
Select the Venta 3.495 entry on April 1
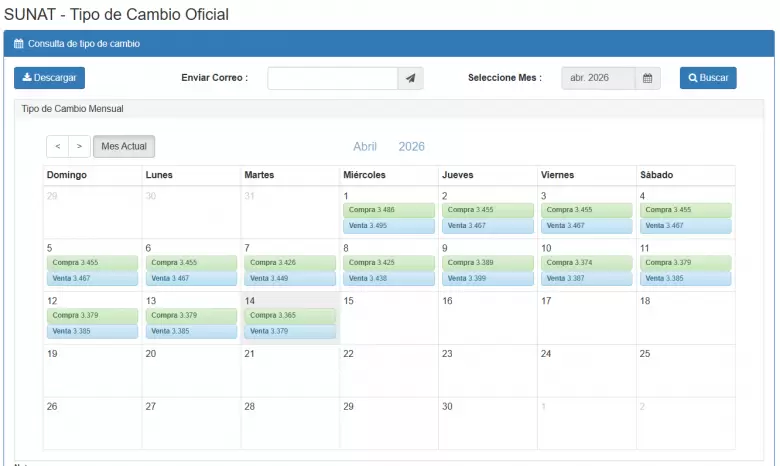[388, 226]
